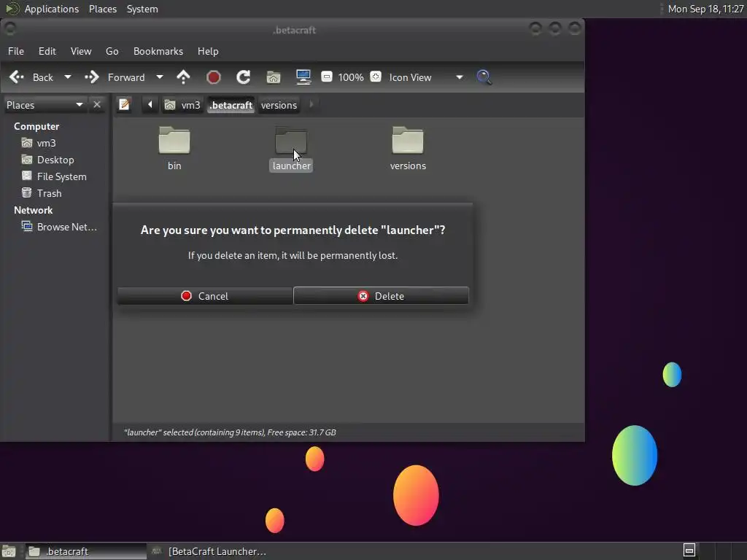
Task: Open the Bookmarks menu
Action: (158, 51)
